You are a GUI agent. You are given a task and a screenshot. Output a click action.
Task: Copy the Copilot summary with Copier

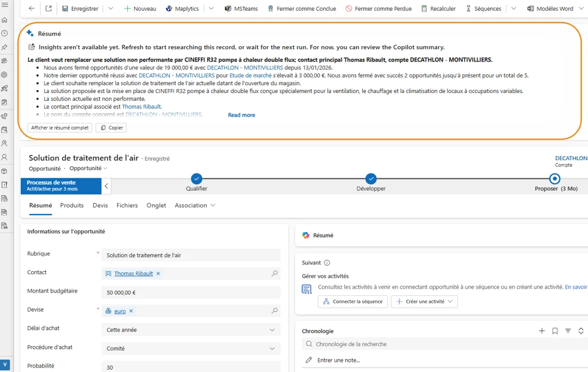[x=112, y=127]
